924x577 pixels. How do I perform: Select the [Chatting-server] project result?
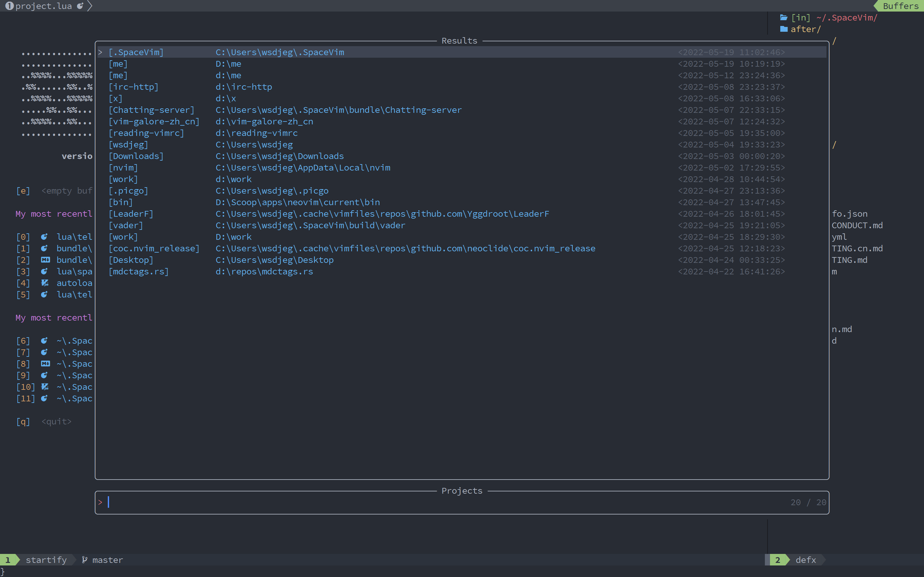click(x=151, y=110)
